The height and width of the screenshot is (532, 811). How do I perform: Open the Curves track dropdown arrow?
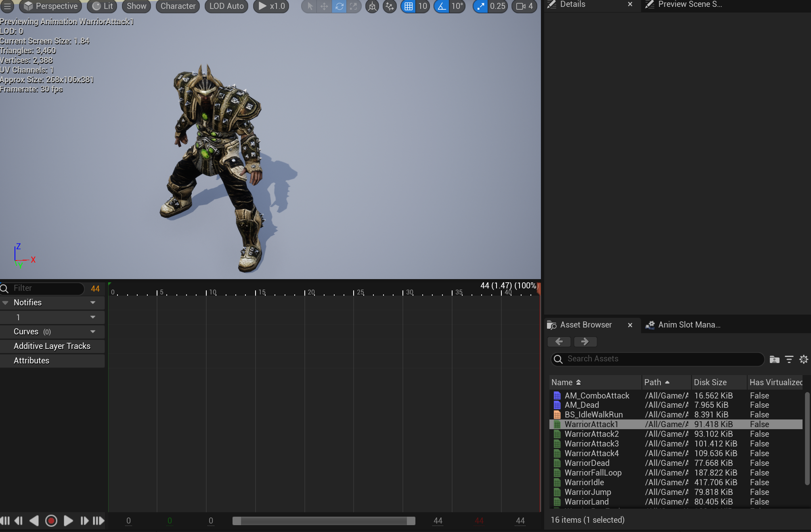[93, 332]
